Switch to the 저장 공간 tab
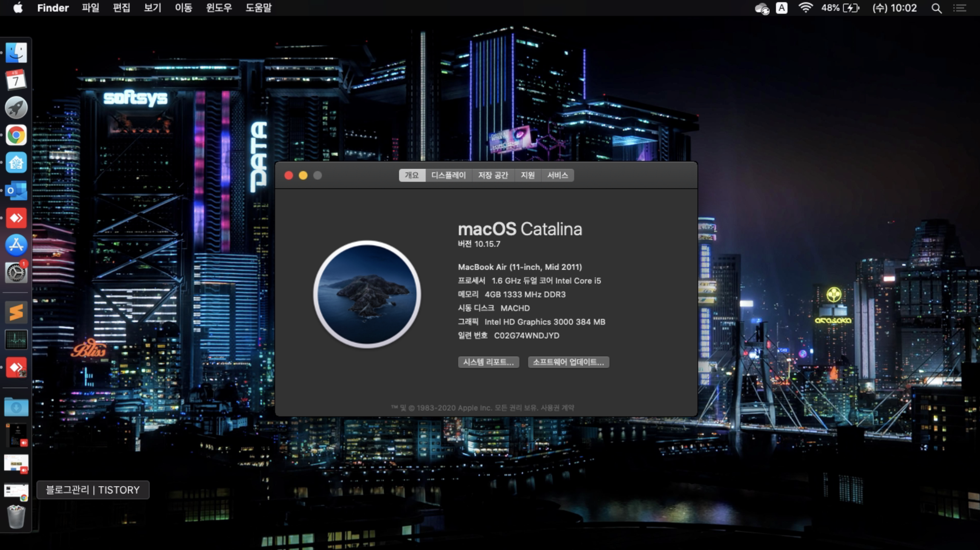This screenshot has height=550, width=980. [x=493, y=175]
